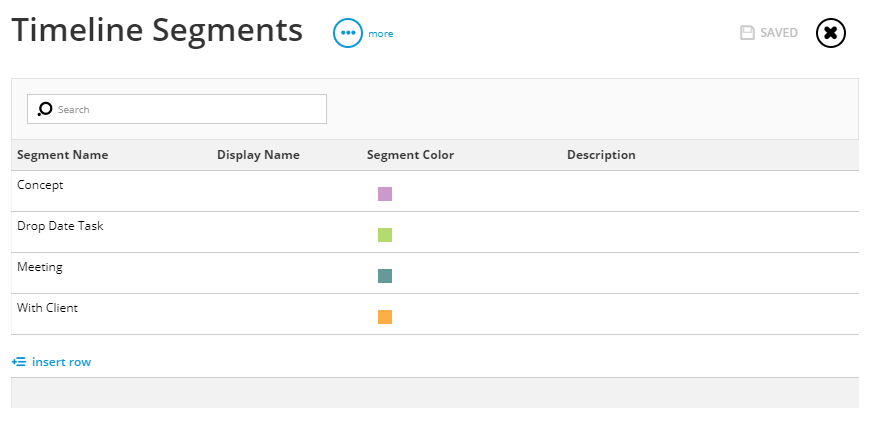This screenshot has width=877, height=434.
Task: Sort by Segment Name column header
Action: tap(63, 155)
